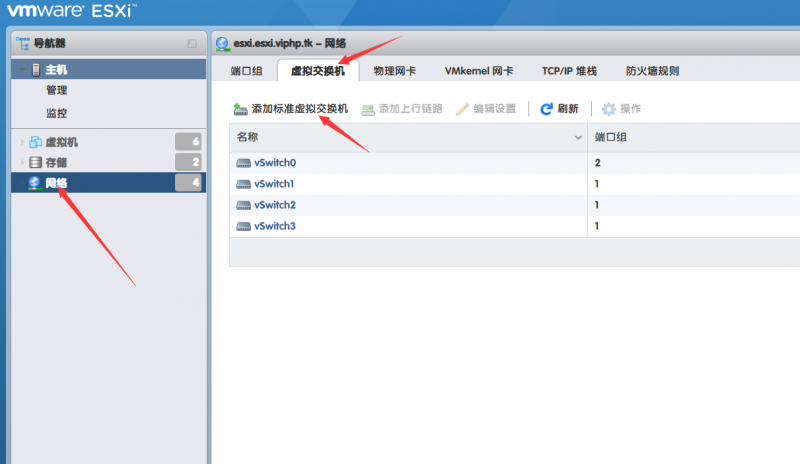
Task: Click port group count 1 for vSwitch1
Action: click(597, 184)
